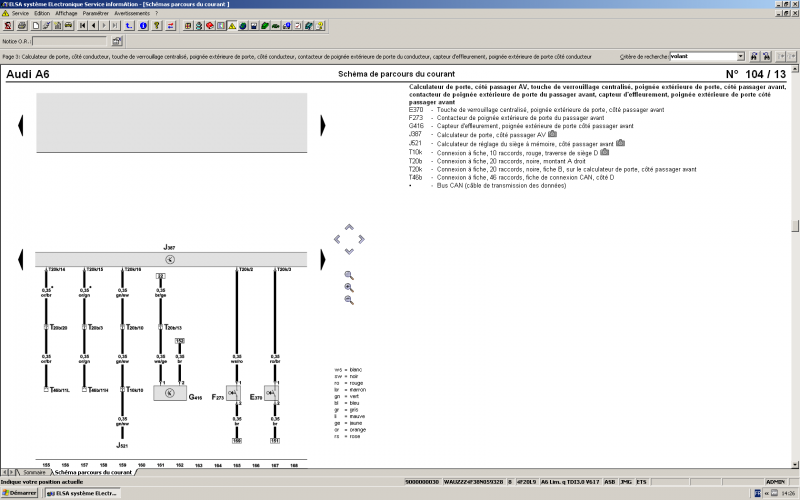Select the Schéma parcours du courant tab
The height and width of the screenshot is (500, 800).
point(93,472)
